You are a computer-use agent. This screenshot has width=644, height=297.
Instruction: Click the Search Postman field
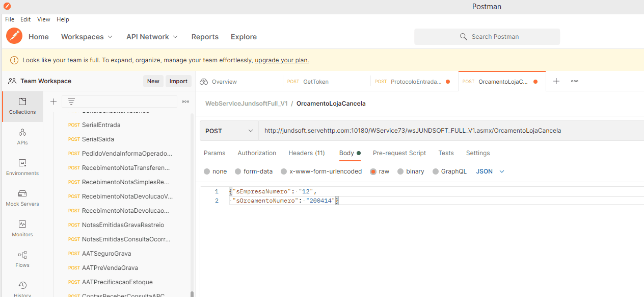487,37
